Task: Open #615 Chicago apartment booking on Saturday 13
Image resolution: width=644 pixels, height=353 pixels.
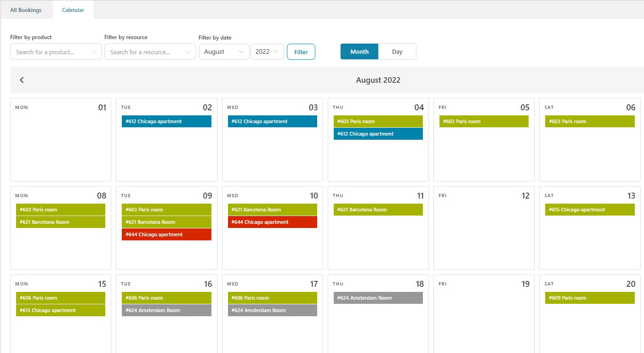Action: pyautogui.click(x=590, y=210)
